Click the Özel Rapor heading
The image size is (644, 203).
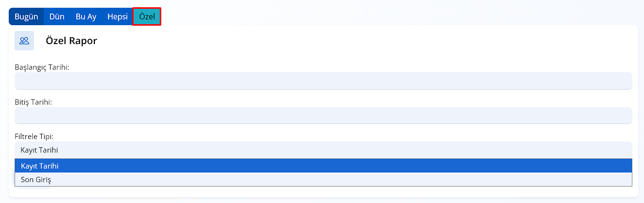(x=71, y=41)
